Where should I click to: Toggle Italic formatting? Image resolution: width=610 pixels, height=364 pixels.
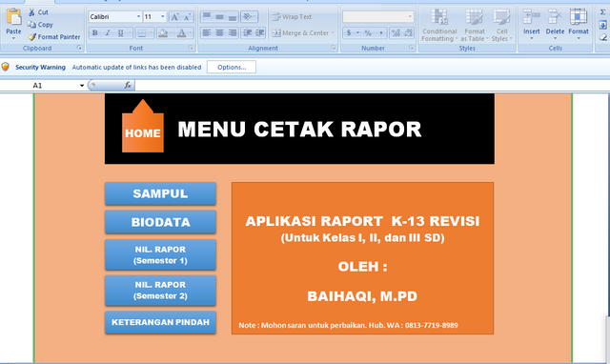pos(108,33)
